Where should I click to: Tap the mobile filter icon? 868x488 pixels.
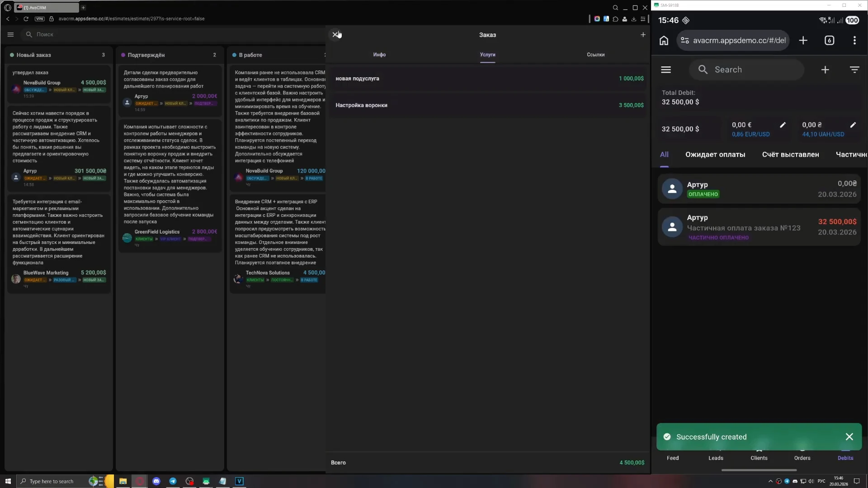(x=854, y=70)
